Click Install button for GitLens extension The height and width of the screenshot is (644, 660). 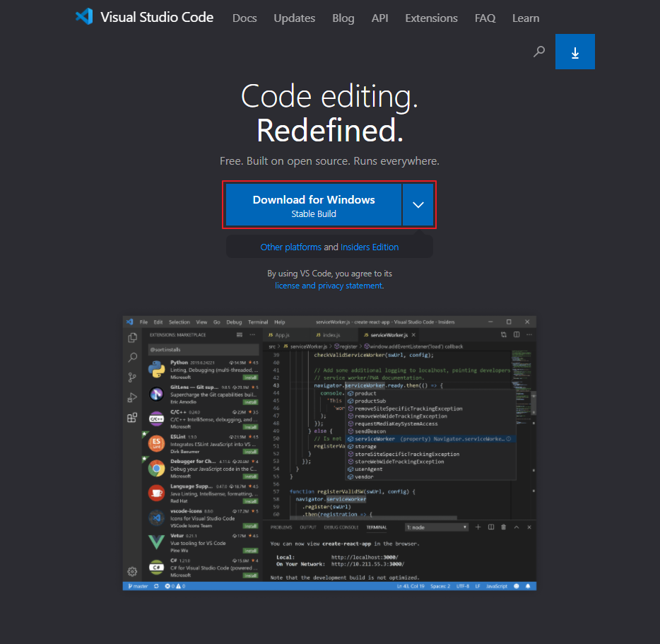point(250,402)
